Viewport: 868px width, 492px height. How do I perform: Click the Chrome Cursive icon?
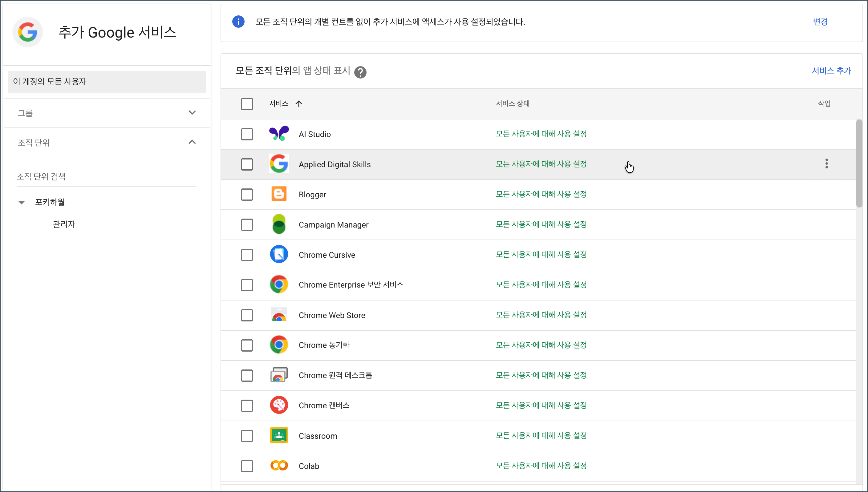[x=279, y=254]
